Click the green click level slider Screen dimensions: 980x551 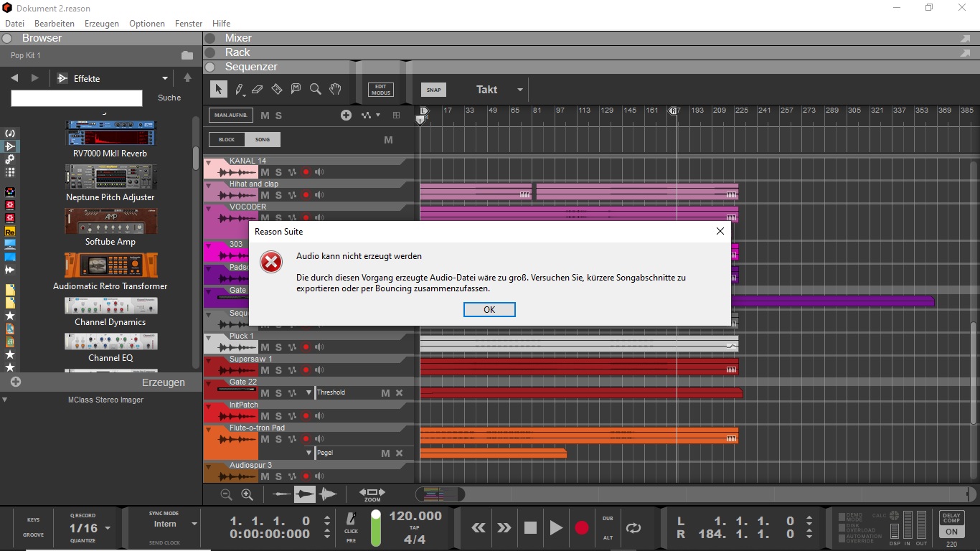(x=376, y=528)
